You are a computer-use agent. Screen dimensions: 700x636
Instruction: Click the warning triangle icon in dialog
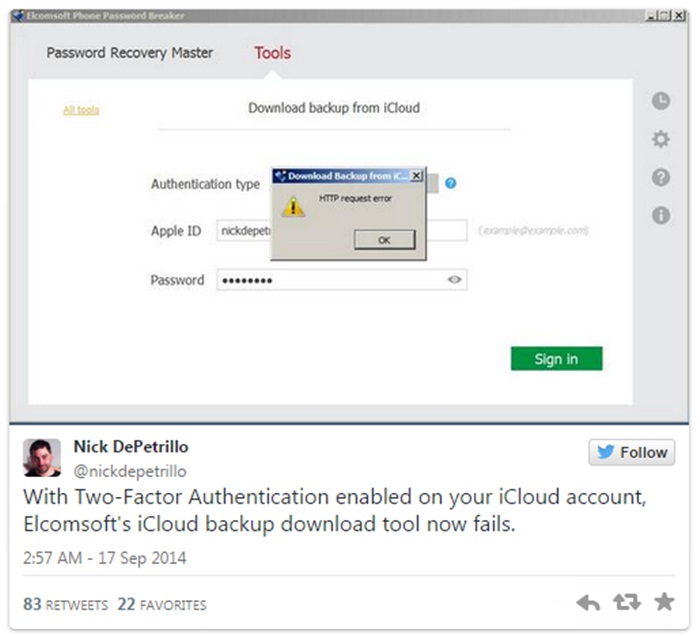point(293,207)
